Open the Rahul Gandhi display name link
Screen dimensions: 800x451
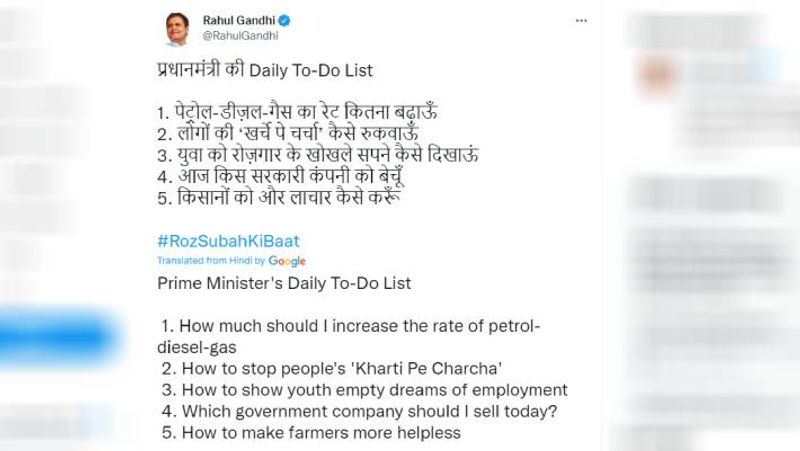[238, 20]
